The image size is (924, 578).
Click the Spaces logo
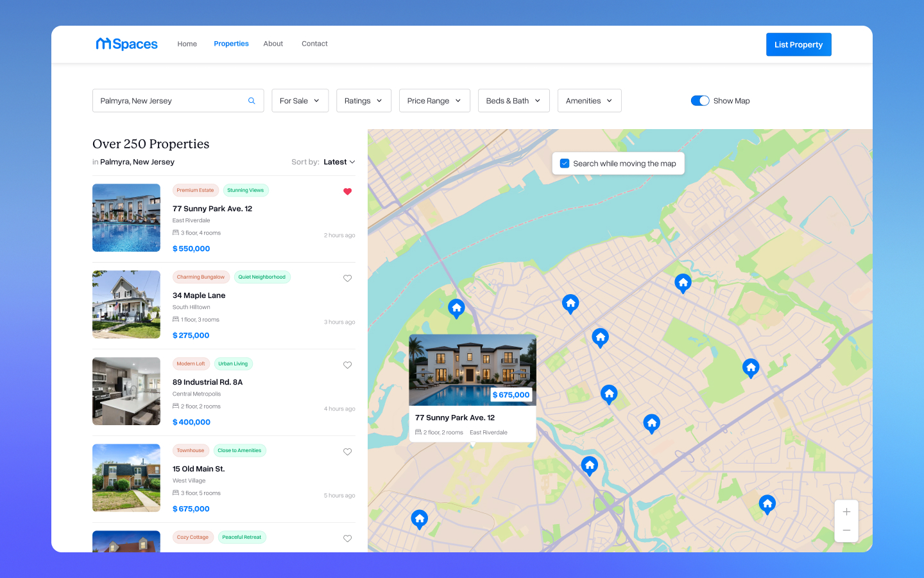pyautogui.click(x=126, y=44)
